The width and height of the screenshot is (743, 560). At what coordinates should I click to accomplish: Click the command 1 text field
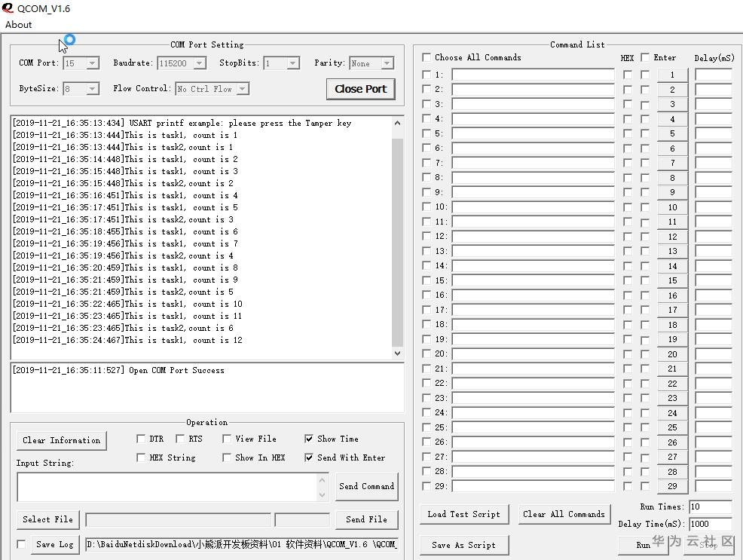tap(533, 75)
